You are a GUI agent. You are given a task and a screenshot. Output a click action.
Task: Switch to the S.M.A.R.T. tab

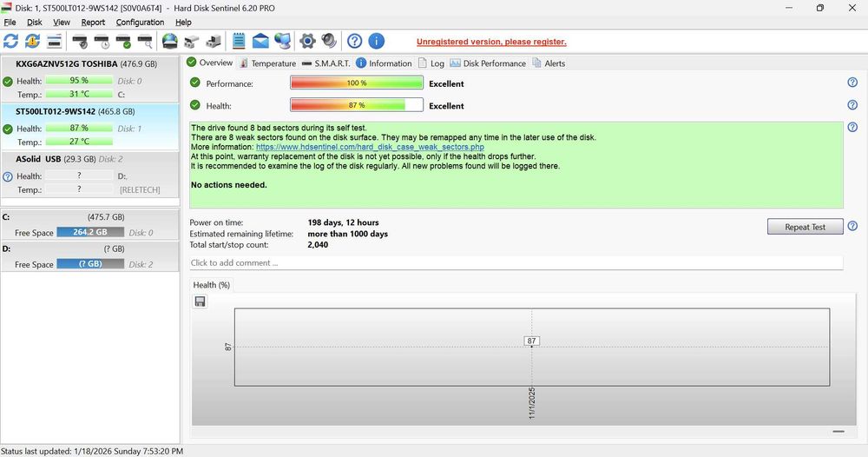tap(326, 63)
